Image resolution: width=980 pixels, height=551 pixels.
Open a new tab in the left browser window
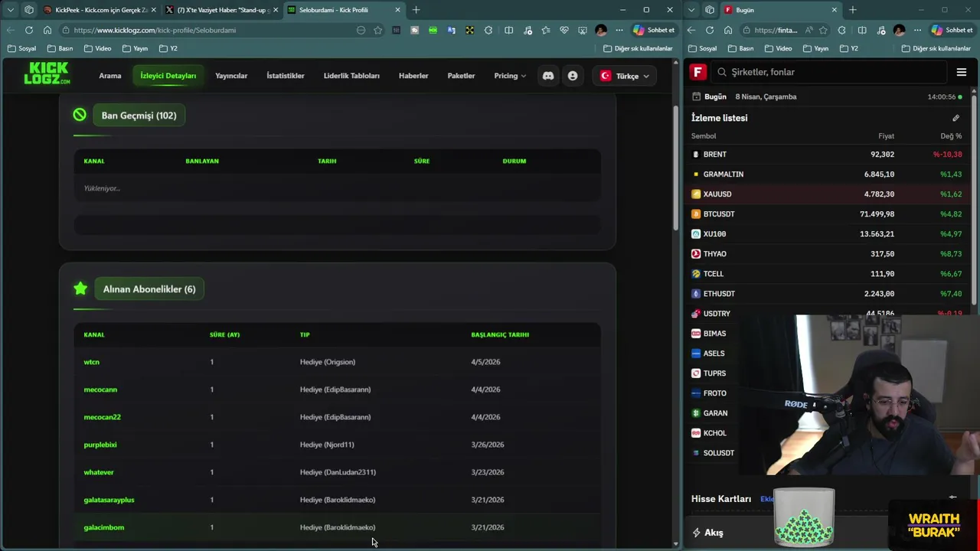[x=416, y=10]
